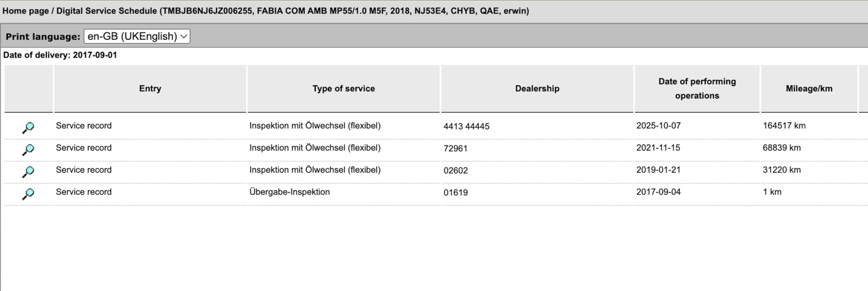Click the Mileage/km column header

click(809, 88)
